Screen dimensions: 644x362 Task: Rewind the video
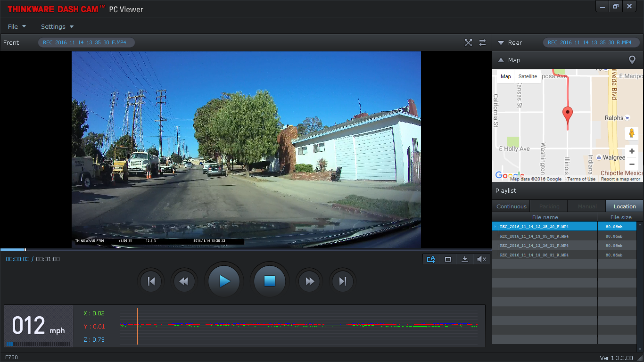[x=184, y=281]
